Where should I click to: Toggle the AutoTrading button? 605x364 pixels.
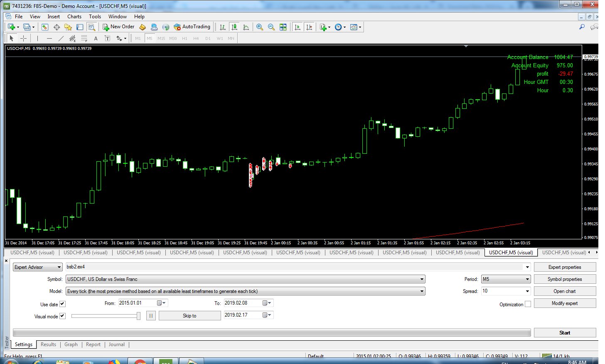click(x=192, y=27)
